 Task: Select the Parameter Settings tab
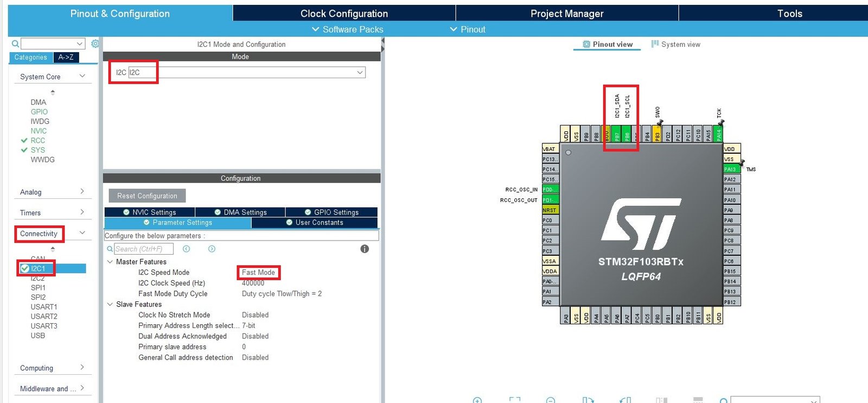click(x=178, y=223)
